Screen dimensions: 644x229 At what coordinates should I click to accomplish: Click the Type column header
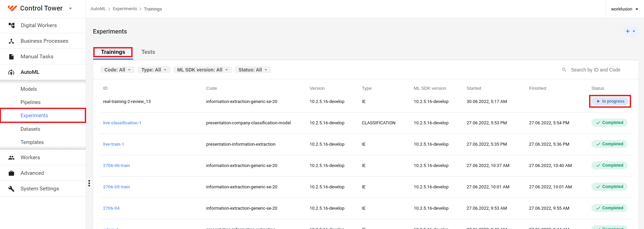click(367, 88)
